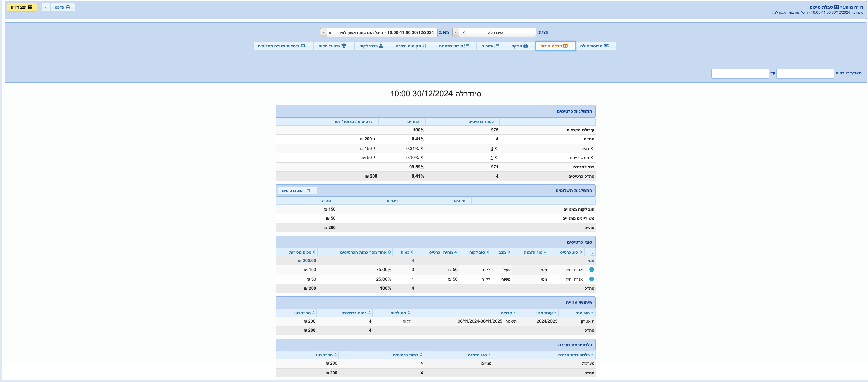Open the רגיל ticket count link 3
The height and width of the screenshot is (382, 868).
coord(491,149)
